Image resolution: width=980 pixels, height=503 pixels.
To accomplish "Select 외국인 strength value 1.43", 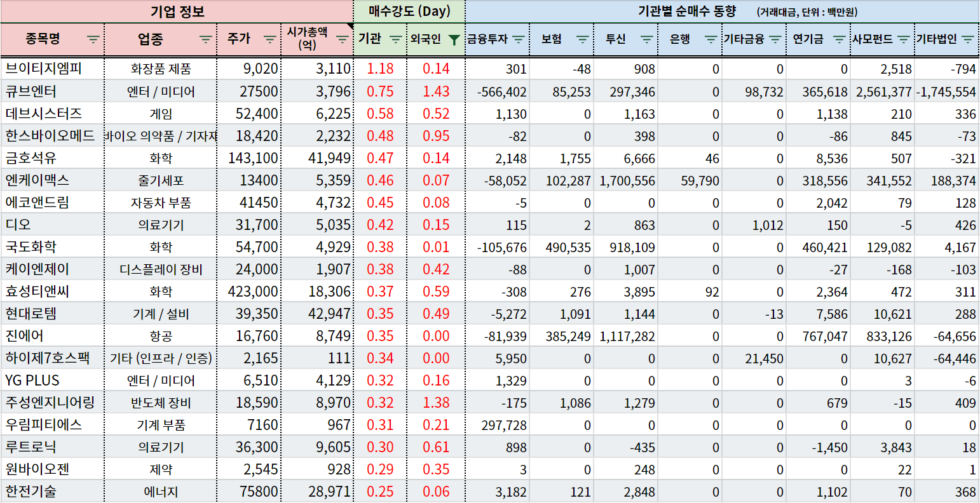I will click(436, 91).
